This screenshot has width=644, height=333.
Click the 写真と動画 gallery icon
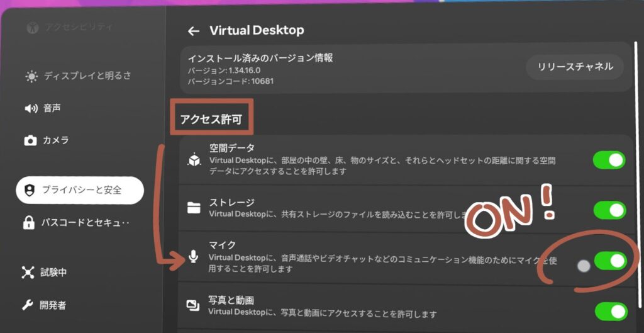[x=194, y=306]
